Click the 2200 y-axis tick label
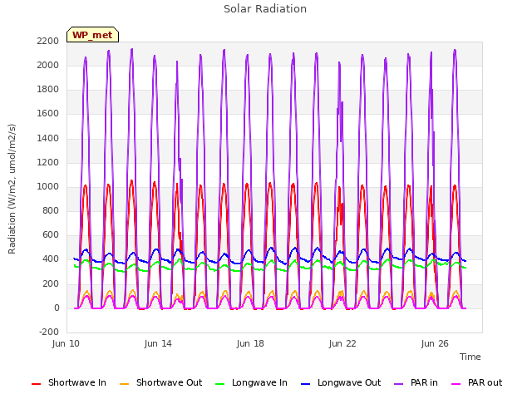 48,41
